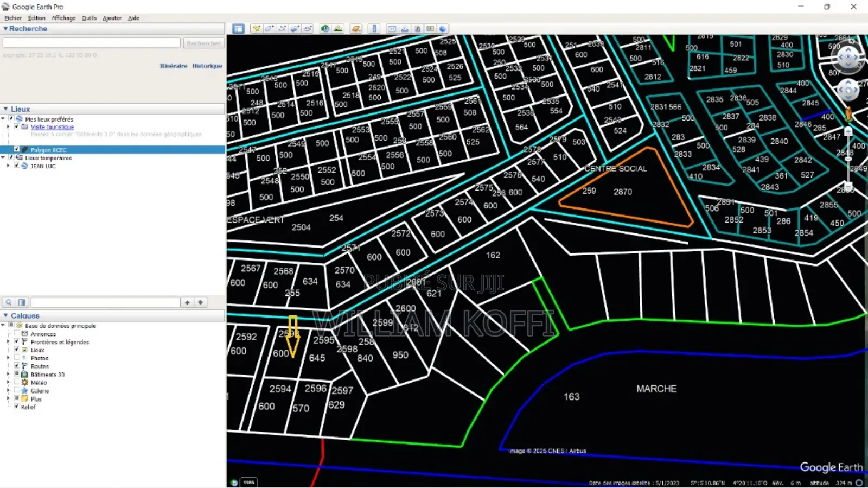Click the Itinéraire link

coord(173,66)
